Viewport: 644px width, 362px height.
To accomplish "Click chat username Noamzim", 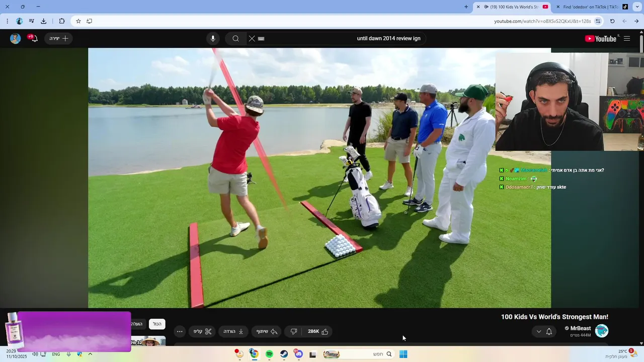I will click(516, 178).
